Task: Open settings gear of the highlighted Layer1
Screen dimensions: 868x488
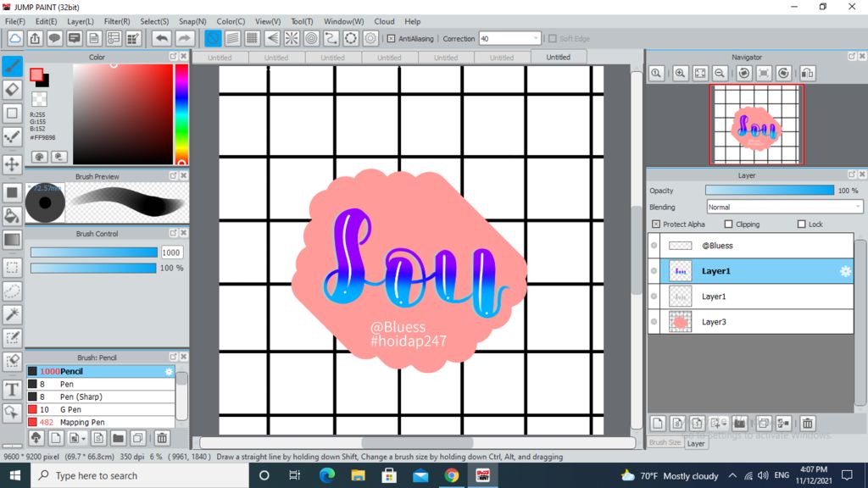Action: click(845, 271)
